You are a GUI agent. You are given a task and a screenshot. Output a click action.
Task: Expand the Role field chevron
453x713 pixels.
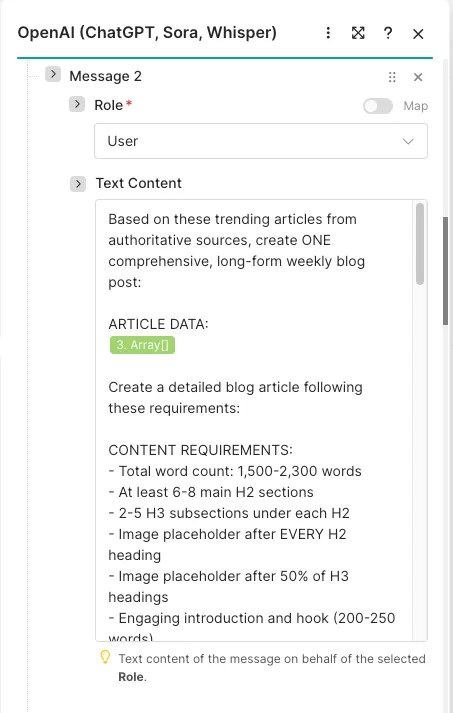[77, 104]
